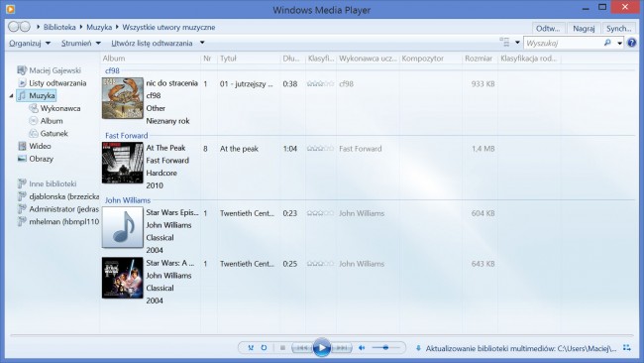Image resolution: width=644 pixels, height=363 pixels.
Task: Click the library update status message
Action: click(x=521, y=348)
